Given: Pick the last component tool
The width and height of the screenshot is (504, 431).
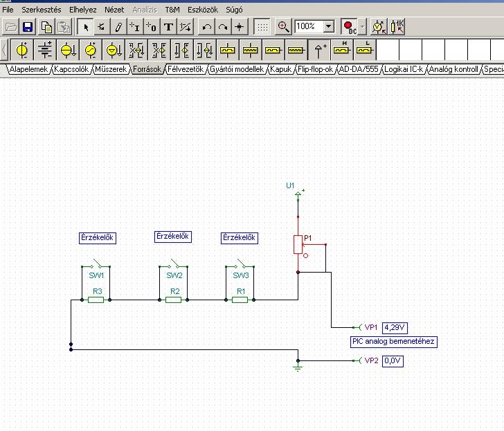Looking at the screenshot, I should [102, 27].
